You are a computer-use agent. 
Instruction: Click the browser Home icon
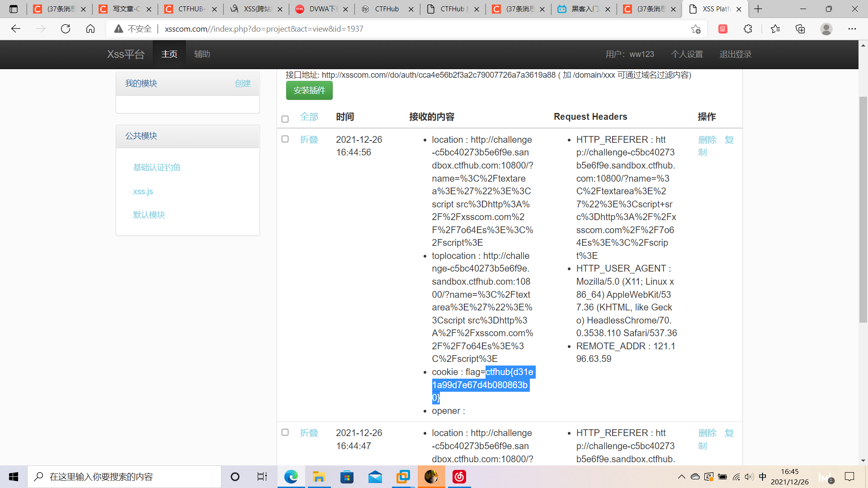pyautogui.click(x=90, y=28)
